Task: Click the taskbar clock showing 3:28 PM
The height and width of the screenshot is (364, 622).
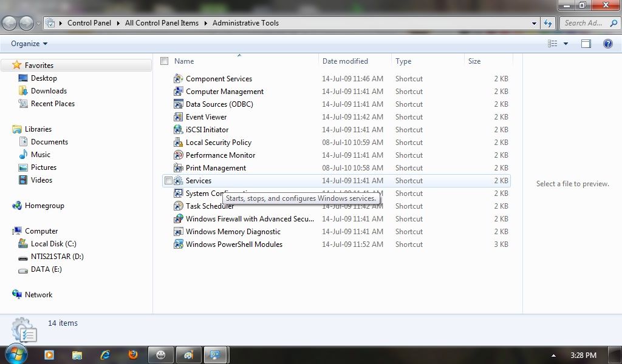Action: pos(583,356)
